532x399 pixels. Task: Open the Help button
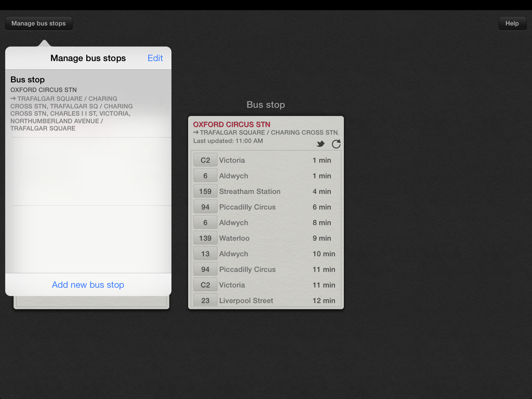(512, 23)
